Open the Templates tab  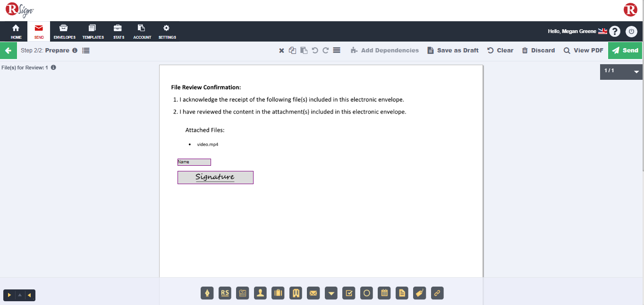[93, 32]
